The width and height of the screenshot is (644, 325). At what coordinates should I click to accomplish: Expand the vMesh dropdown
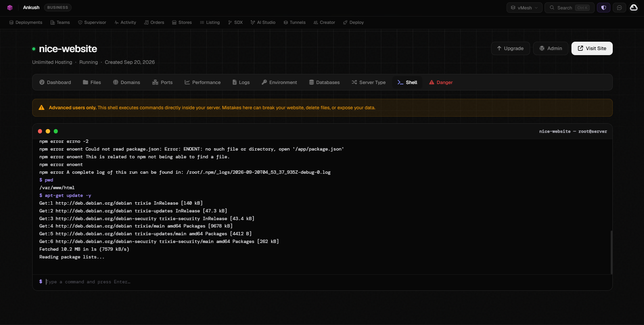pos(524,8)
